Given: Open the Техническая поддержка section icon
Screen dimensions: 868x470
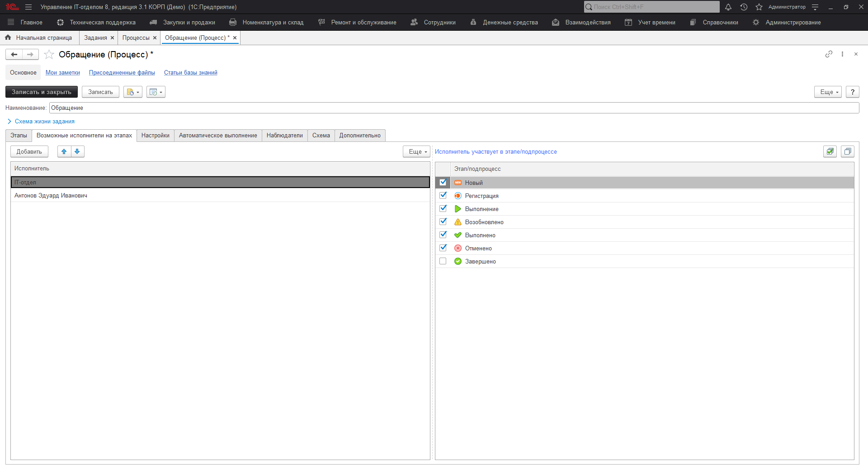Looking at the screenshot, I should (59, 22).
